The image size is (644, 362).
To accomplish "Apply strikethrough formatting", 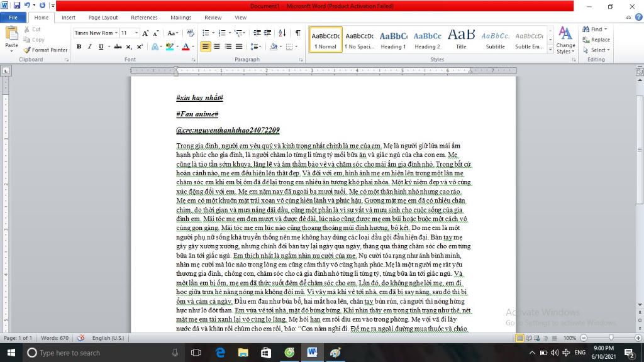I will (x=118, y=47).
